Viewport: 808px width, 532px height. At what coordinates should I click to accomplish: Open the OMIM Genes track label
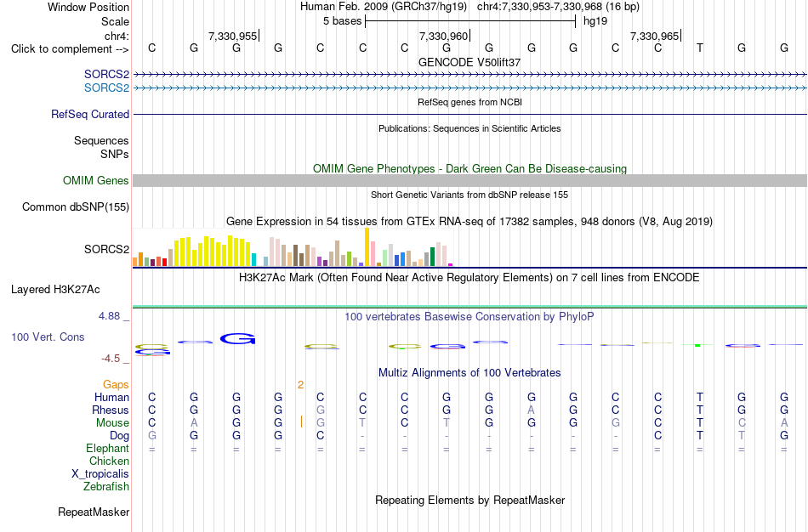(96, 181)
